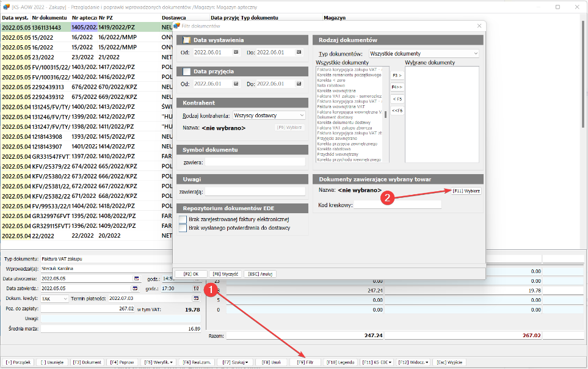The image size is (588, 369).
Task: Click the Dostawca column header
Action: [x=173, y=18]
